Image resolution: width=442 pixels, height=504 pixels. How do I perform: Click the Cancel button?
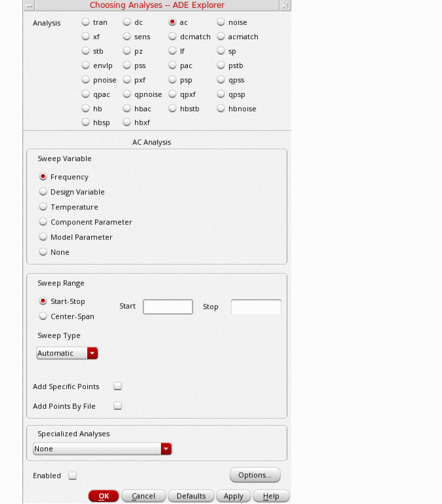pos(144,496)
